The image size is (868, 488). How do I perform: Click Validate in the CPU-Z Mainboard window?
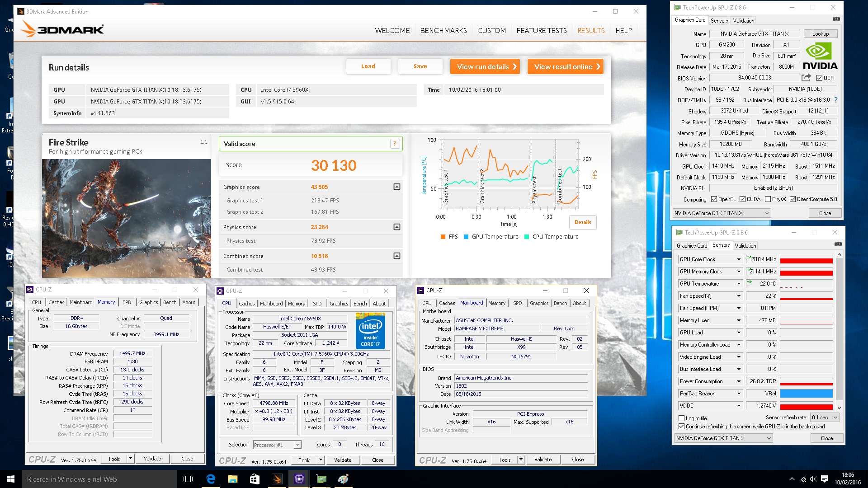[542, 460]
